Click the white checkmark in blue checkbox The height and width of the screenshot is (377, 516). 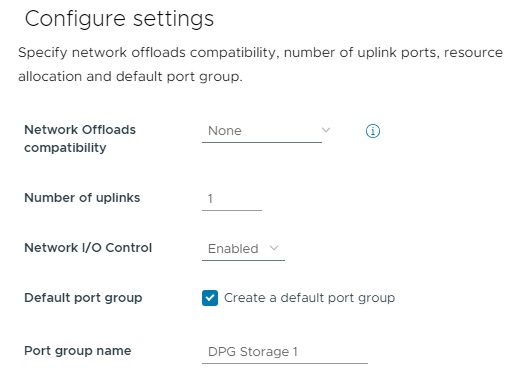pos(210,298)
